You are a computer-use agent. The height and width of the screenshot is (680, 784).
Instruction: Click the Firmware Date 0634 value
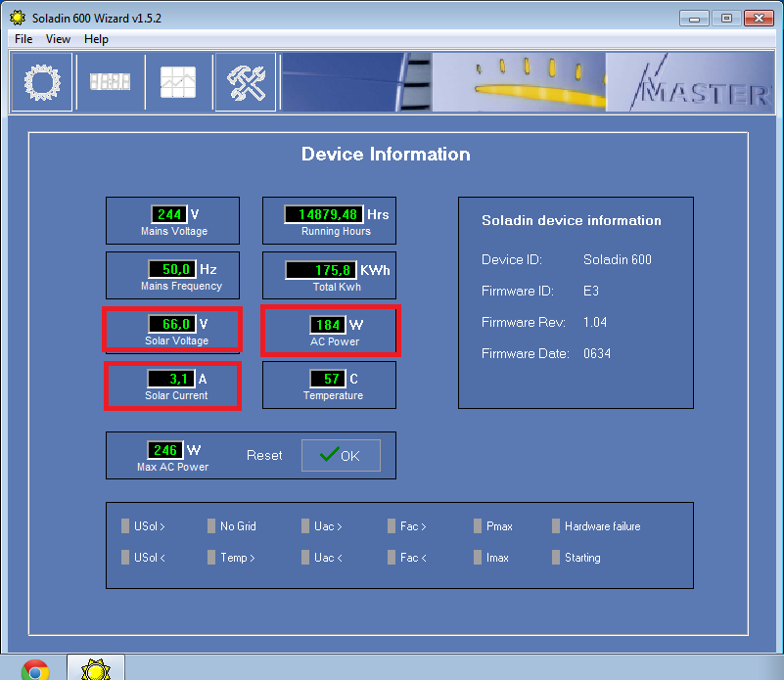click(597, 353)
